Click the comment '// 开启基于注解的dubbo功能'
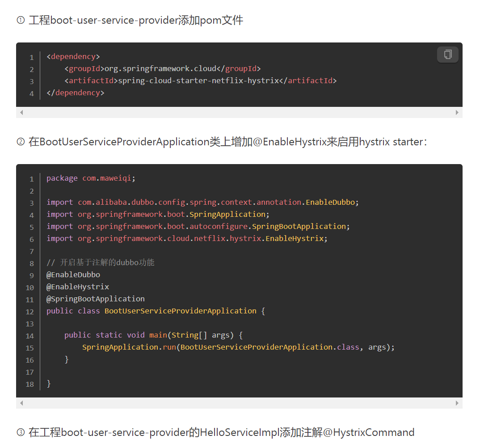The image size is (480, 448). point(101,263)
